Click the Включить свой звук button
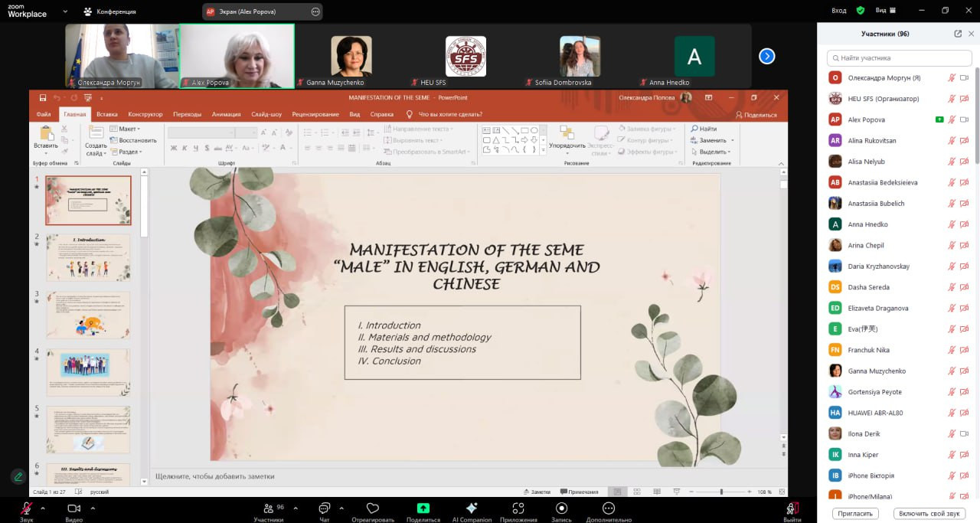Screen dimensions: 980x523 point(929,514)
